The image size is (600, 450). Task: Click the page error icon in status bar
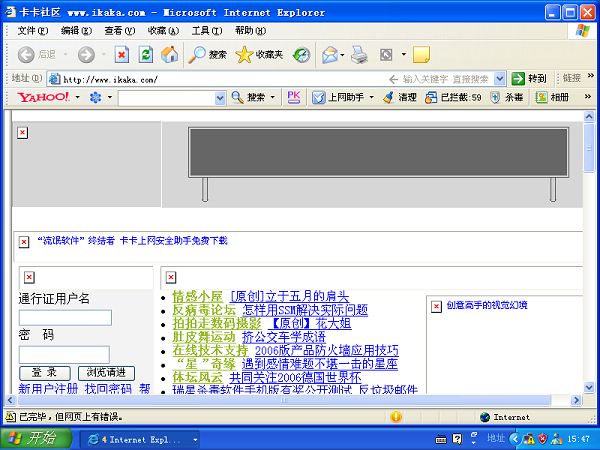(x=10, y=416)
